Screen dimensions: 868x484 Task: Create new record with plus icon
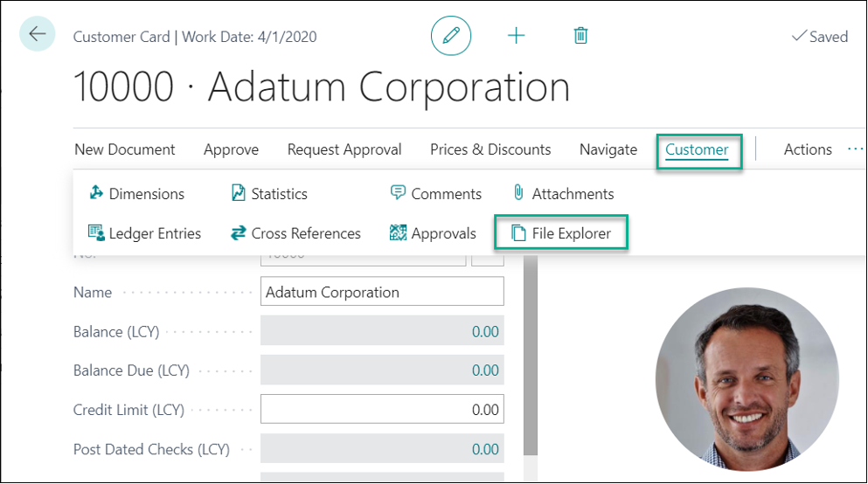point(516,36)
